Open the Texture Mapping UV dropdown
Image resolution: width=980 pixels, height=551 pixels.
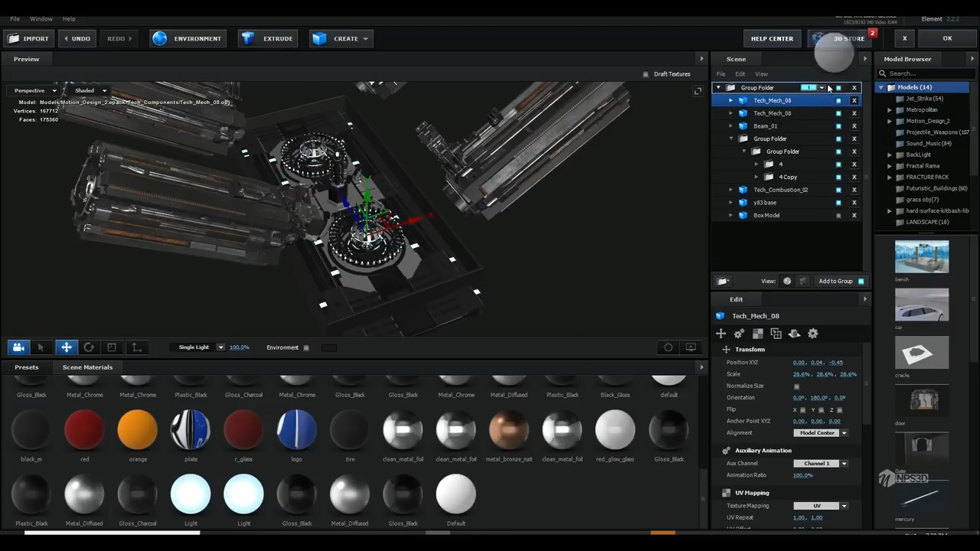point(844,506)
